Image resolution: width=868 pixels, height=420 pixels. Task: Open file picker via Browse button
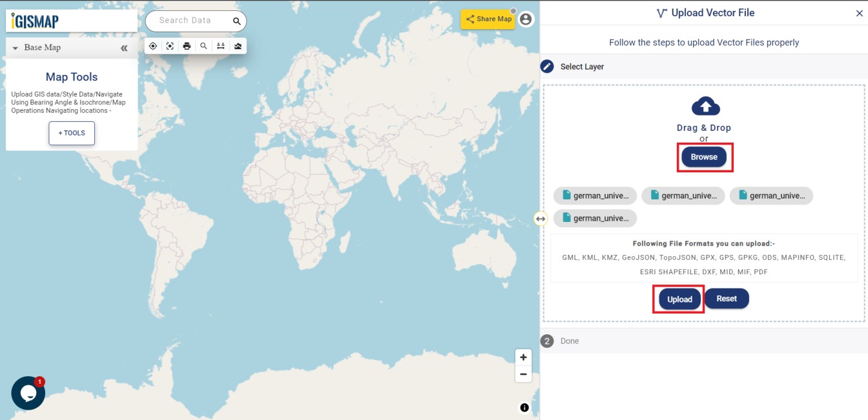[x=704, y=156]
